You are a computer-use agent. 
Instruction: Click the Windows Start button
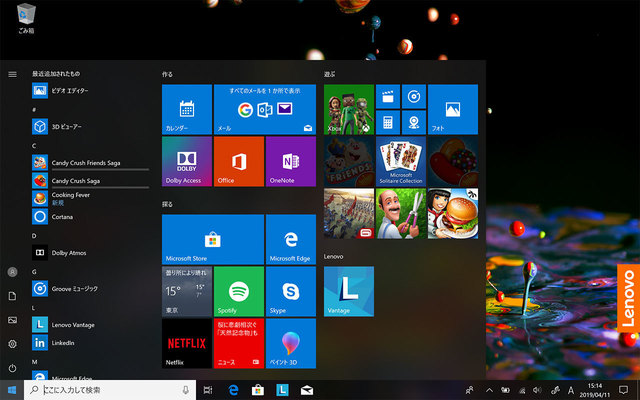(12, 390)
